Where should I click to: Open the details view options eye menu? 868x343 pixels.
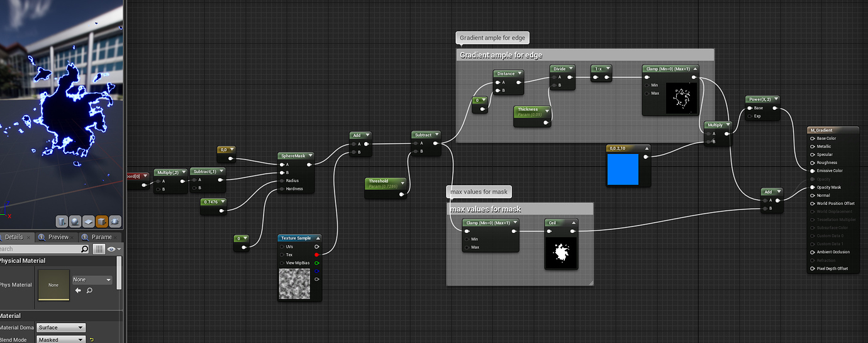[113, 249]
